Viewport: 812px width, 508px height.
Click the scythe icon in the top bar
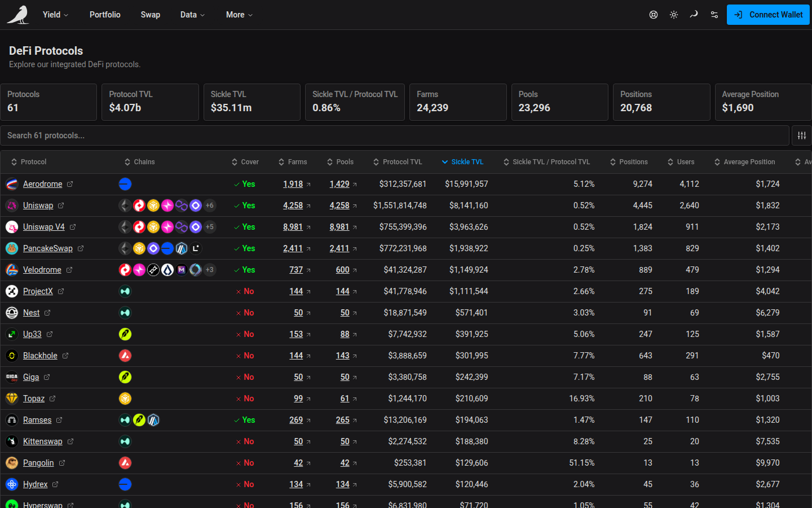point(694,15)
